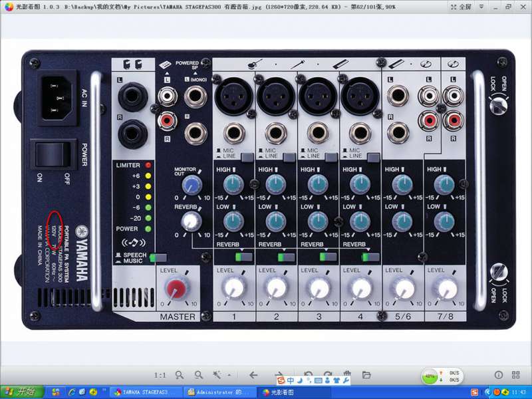Click the Sogou S icon in the system tray
Screen dimensions: 532x399
point(474,392)
